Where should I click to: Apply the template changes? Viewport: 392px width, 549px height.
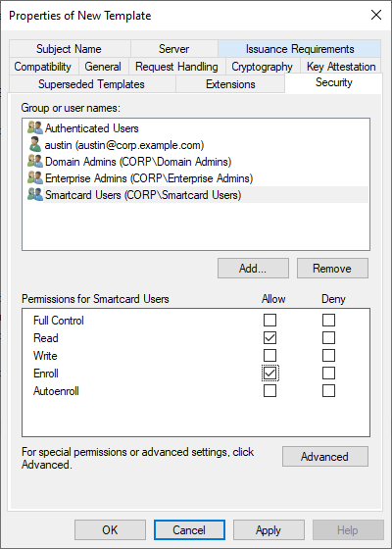(269, 529)
